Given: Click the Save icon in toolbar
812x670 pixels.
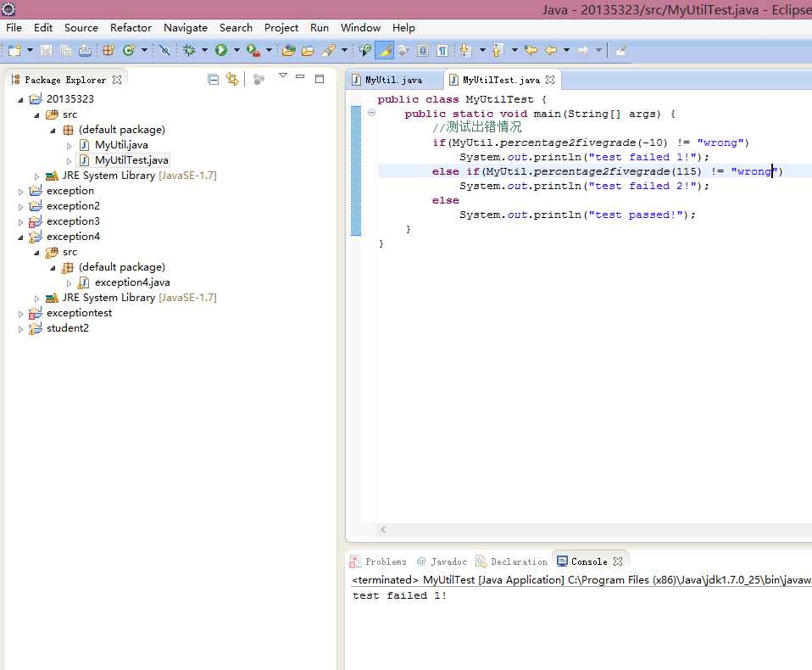Looking at the screenshot, I should click(x=46, y=50).
